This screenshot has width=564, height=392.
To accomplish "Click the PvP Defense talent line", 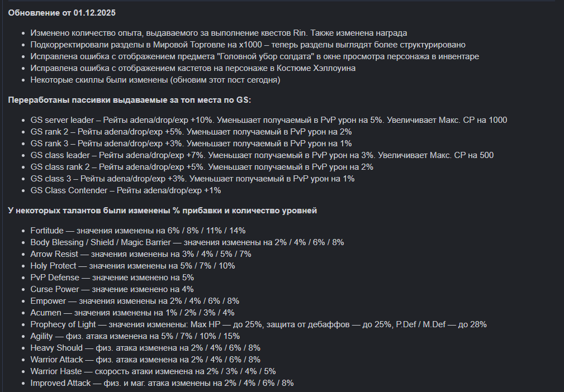I will tap(112, 278).
